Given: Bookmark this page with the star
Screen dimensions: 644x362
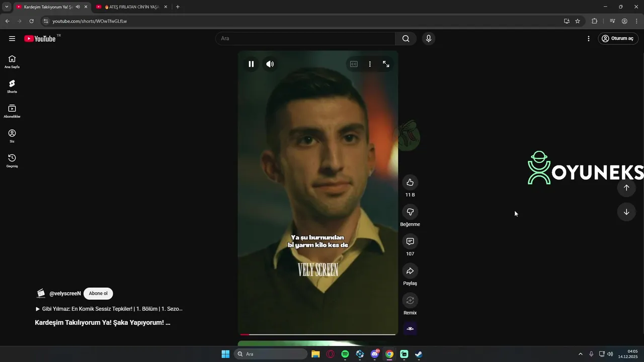Looking at the screenshot, I should (x=578, y=21).
